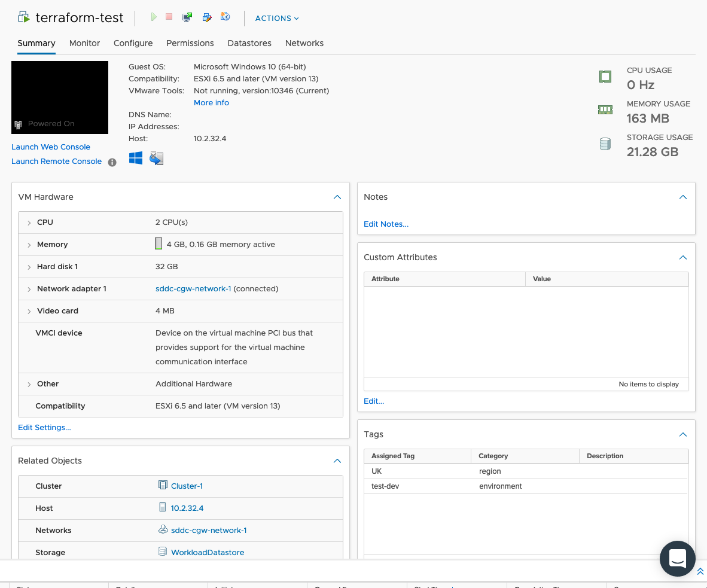Open the remote console launcher icon

pyautogui.click(x=187, y=17)
